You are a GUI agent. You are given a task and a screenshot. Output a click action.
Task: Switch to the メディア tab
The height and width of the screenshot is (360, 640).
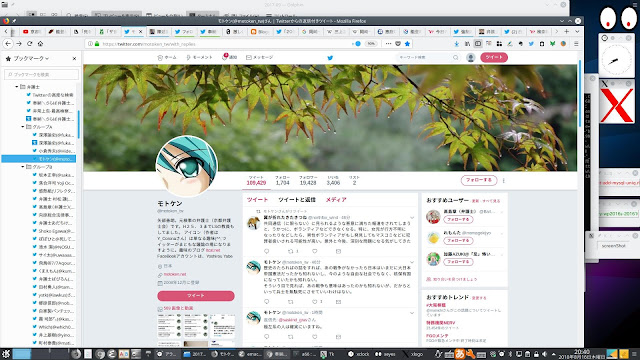(x=336, y=200)
